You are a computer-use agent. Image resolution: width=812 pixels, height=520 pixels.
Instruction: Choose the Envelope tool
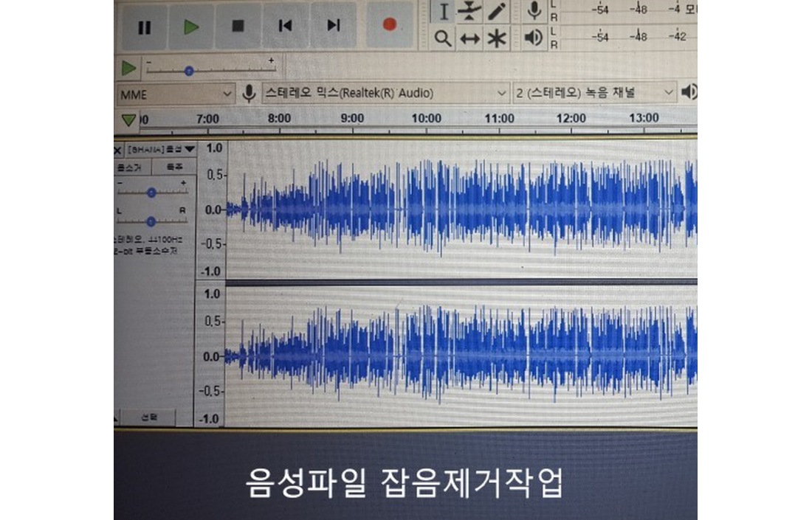click(470, 11)
